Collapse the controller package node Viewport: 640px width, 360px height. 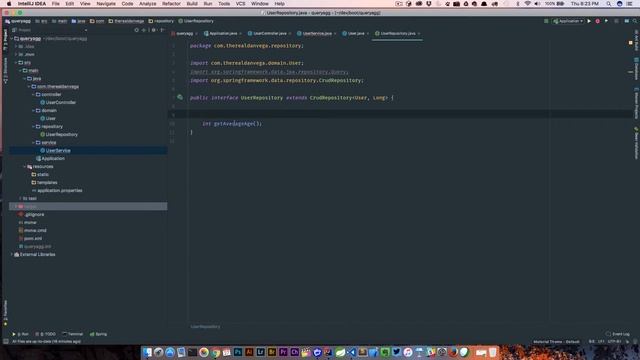pyautogui.click(x=33, y=94)
